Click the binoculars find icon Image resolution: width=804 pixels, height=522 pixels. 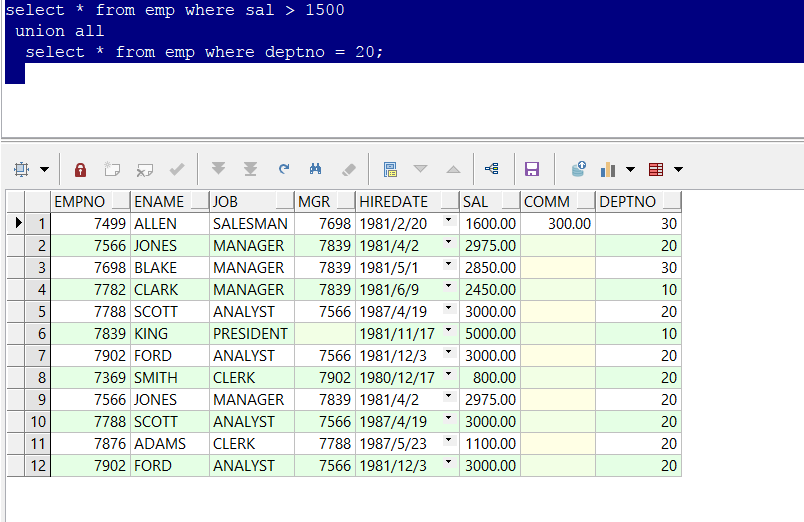pyautogui.click(x=316, y=169)
